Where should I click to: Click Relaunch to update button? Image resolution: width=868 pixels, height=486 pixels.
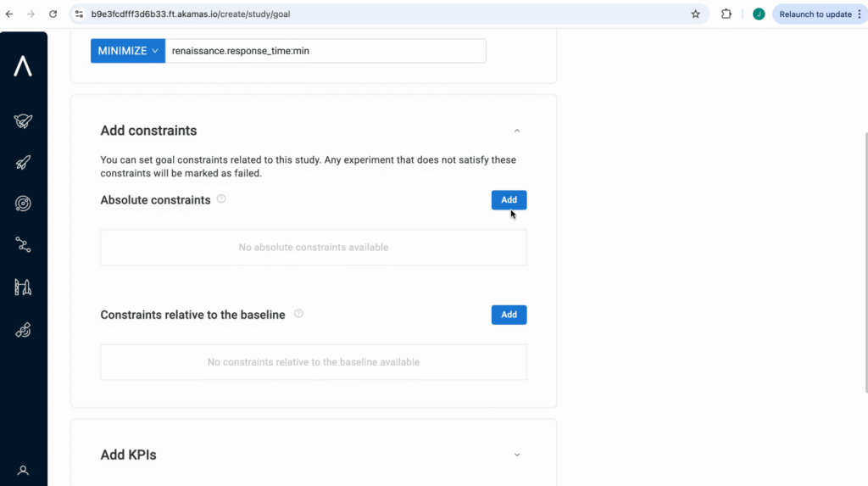pyautogui.click(x=820, y=14)
